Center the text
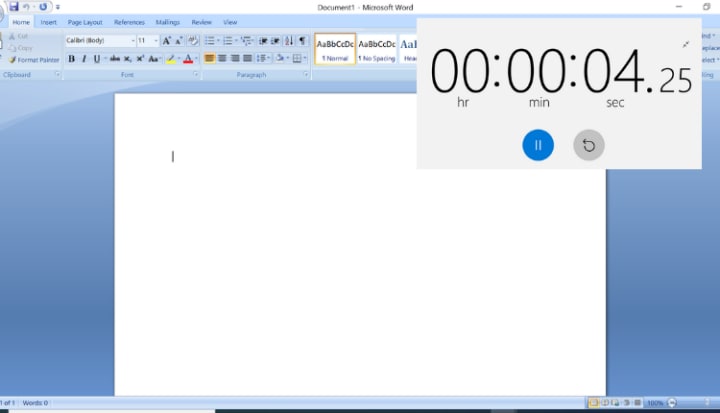Viewport: 720px width, 413px height. (222, 58)
